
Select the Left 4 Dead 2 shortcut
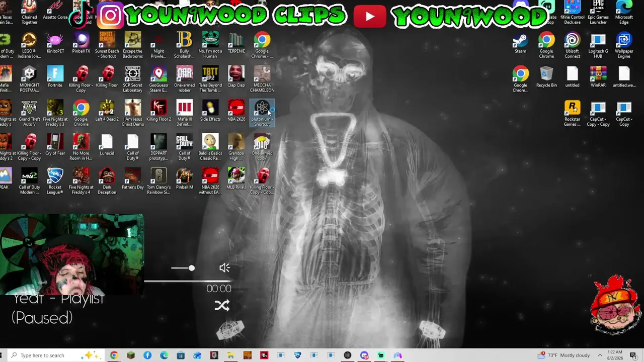coord(107,112)
